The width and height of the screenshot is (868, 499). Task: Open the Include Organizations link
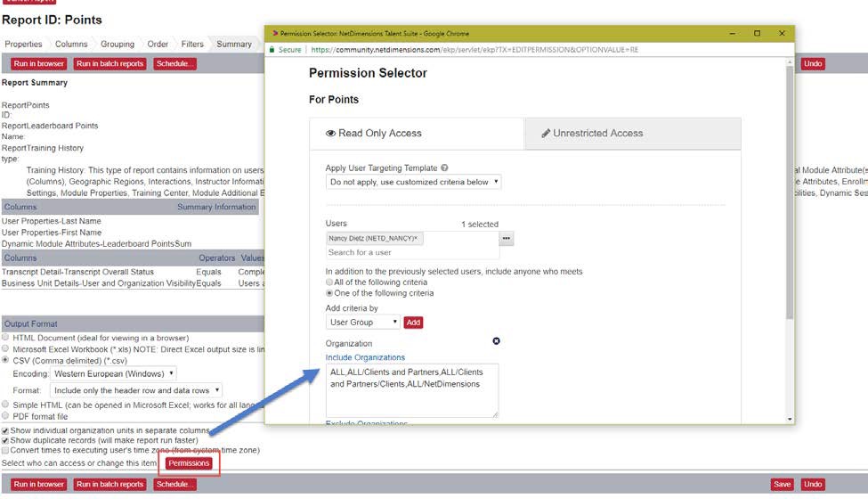click(365, 357)
